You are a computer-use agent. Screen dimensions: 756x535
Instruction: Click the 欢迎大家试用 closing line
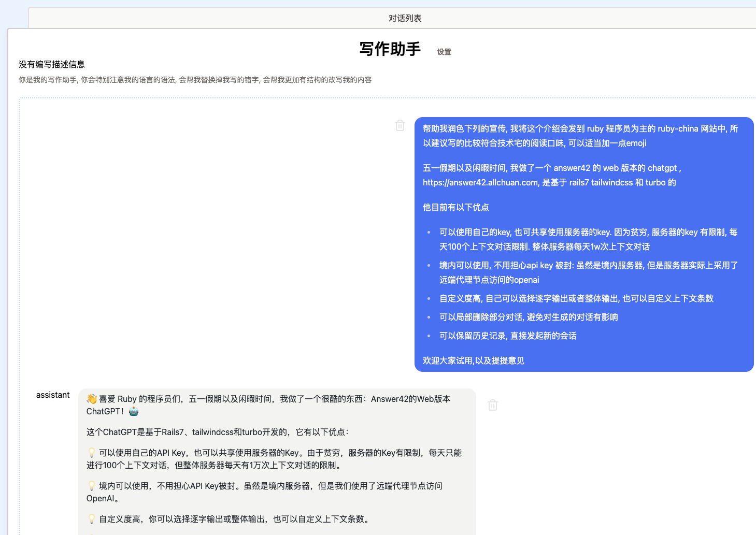pos(474,360)
